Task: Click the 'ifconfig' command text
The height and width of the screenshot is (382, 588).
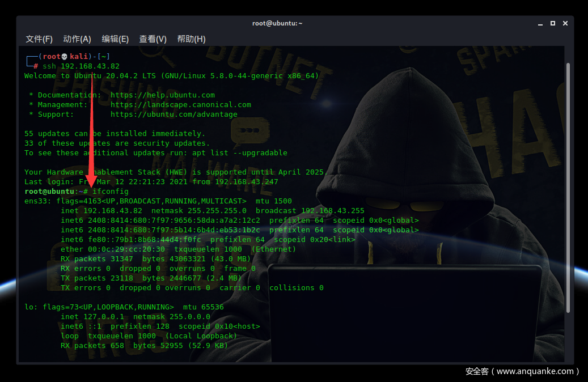Action: coord(110,192)
